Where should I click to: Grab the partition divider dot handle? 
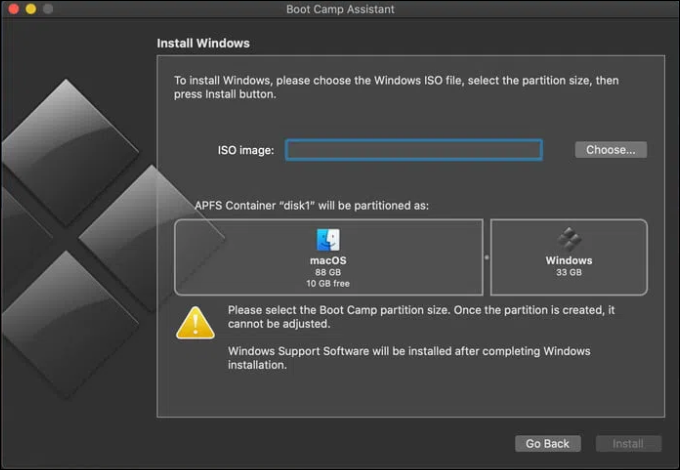487,258
